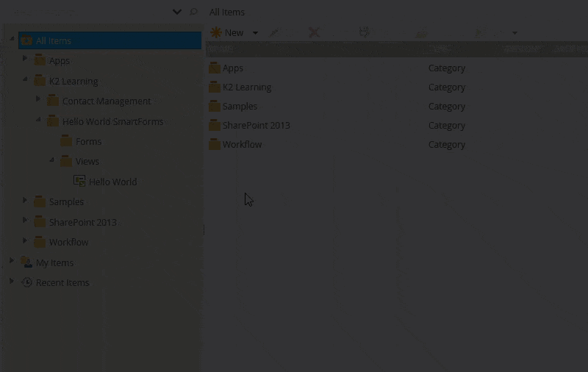Select Workflow category in the list

(242, 144)
